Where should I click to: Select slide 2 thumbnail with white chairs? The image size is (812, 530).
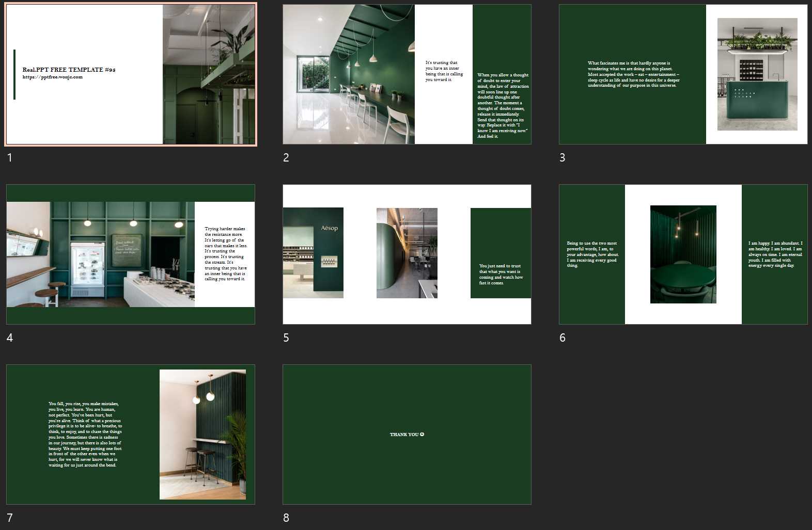point(407,74)
